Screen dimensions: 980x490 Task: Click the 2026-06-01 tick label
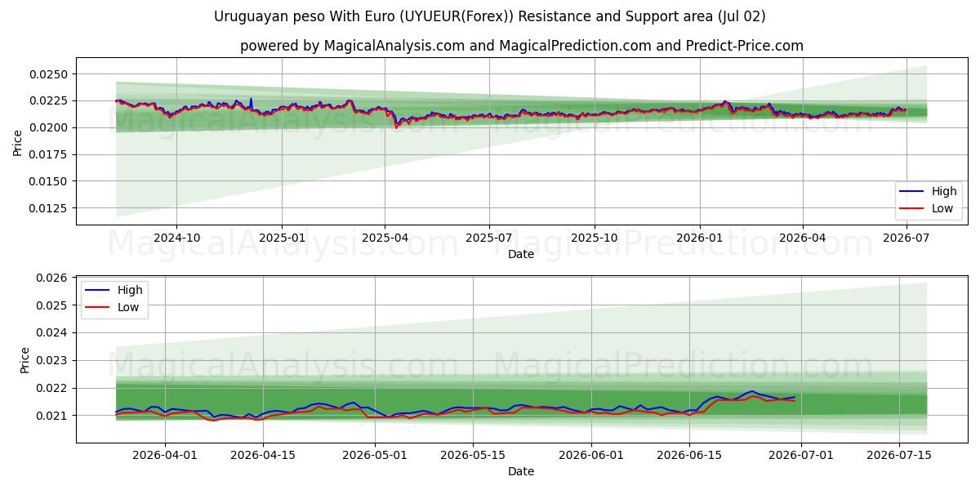pyautogui.click(x=592, y=455)
